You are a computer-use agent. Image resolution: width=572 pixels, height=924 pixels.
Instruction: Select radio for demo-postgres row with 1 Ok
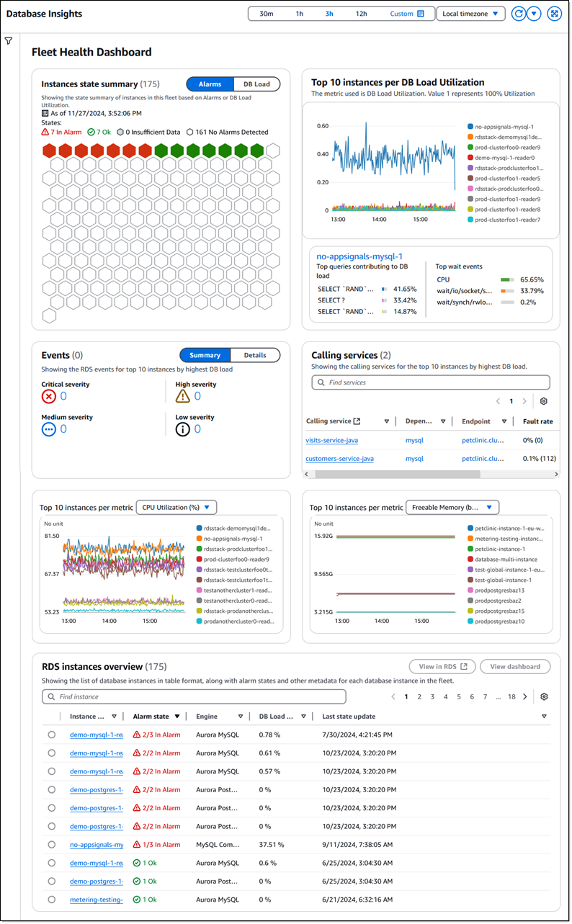coord(51,882)
